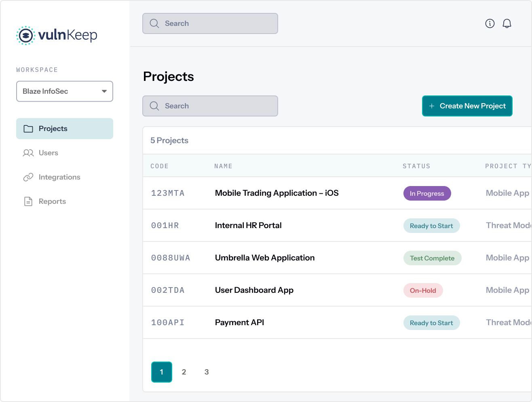Image resolution: width=532 pixels, height=402 pixels.
Task: Click the 5 Projects count label
Action: 169,140
